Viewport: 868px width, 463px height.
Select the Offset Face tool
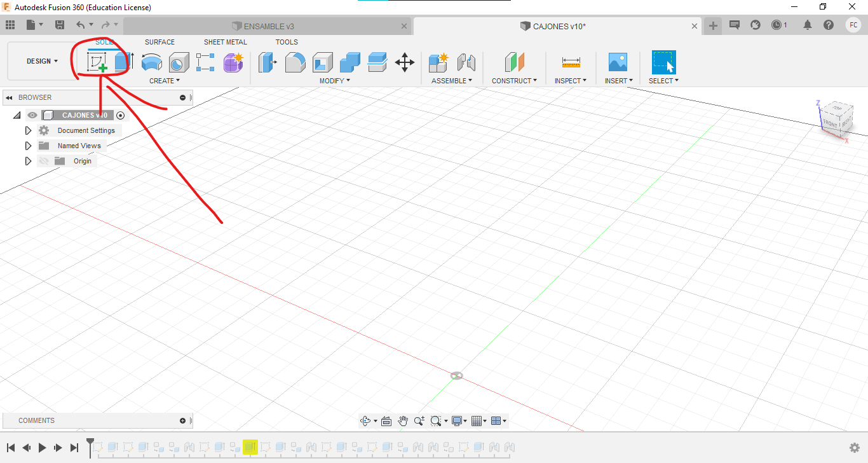click(x=377, y=62)
